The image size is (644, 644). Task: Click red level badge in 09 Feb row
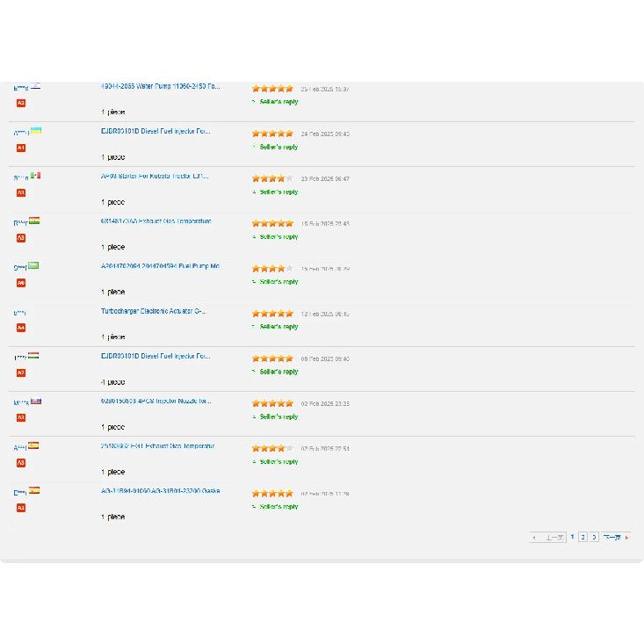coord(21,373)
